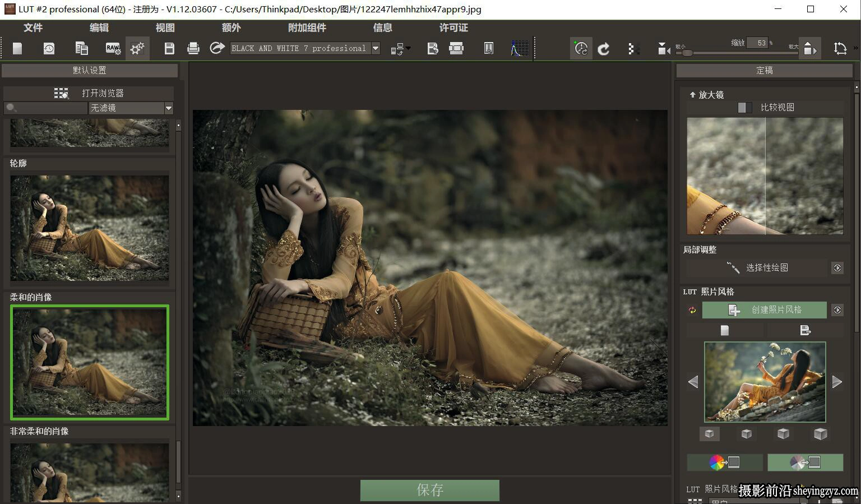
Task: Open the 信息 menu
Action: 383,27
